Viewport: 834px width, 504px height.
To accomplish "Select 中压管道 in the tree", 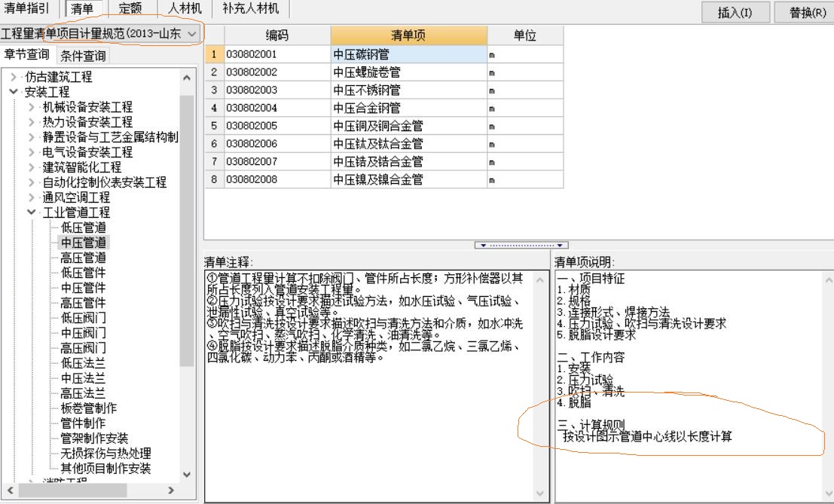I will point(84,243).
